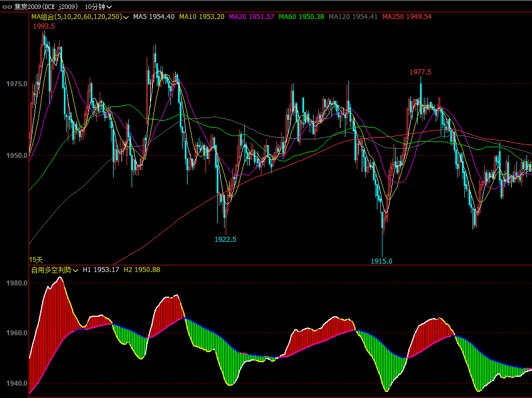Select the MA20 1951.57 value label
532x398 pixels.
[251, 17]
